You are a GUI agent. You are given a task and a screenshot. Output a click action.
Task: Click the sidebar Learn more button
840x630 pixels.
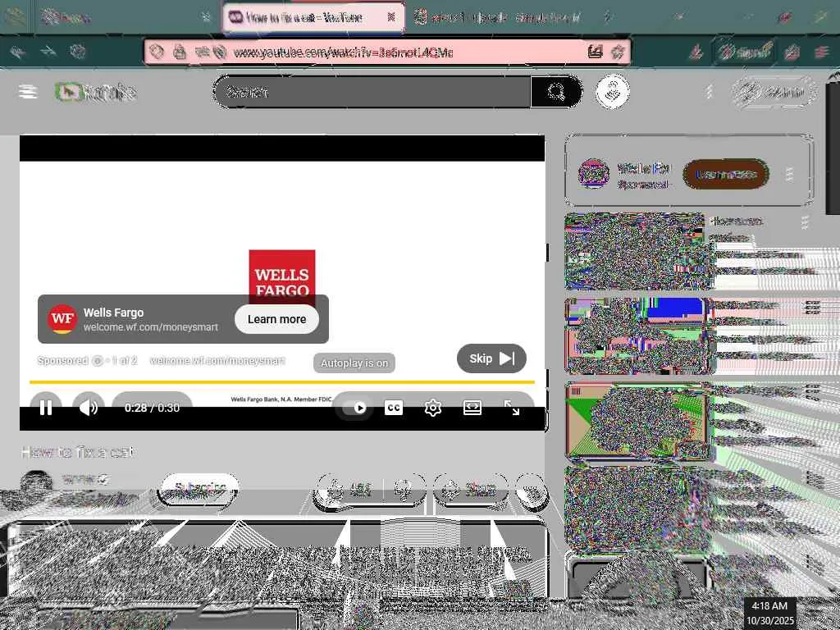pos(726,174)
